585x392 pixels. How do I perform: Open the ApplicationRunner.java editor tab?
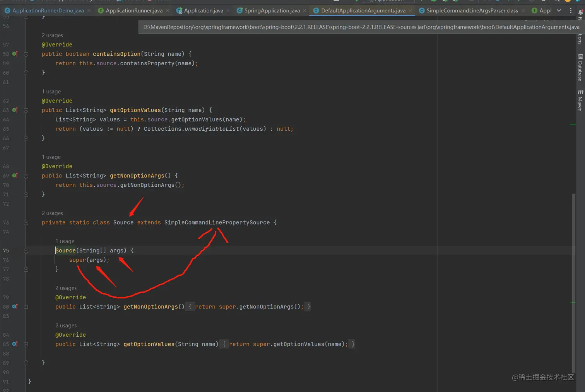(x=134, y=10)
